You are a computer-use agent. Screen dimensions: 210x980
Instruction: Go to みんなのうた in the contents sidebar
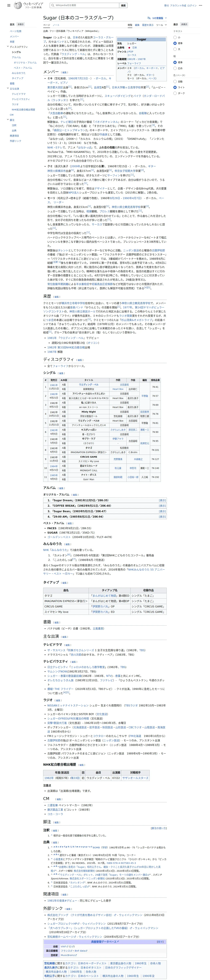click(19, 73)
